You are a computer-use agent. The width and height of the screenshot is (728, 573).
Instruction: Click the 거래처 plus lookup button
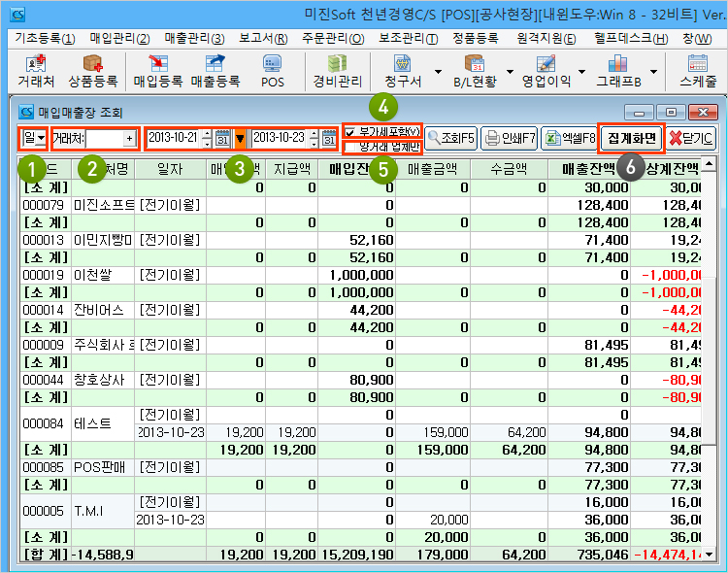(x=129, y=138)
